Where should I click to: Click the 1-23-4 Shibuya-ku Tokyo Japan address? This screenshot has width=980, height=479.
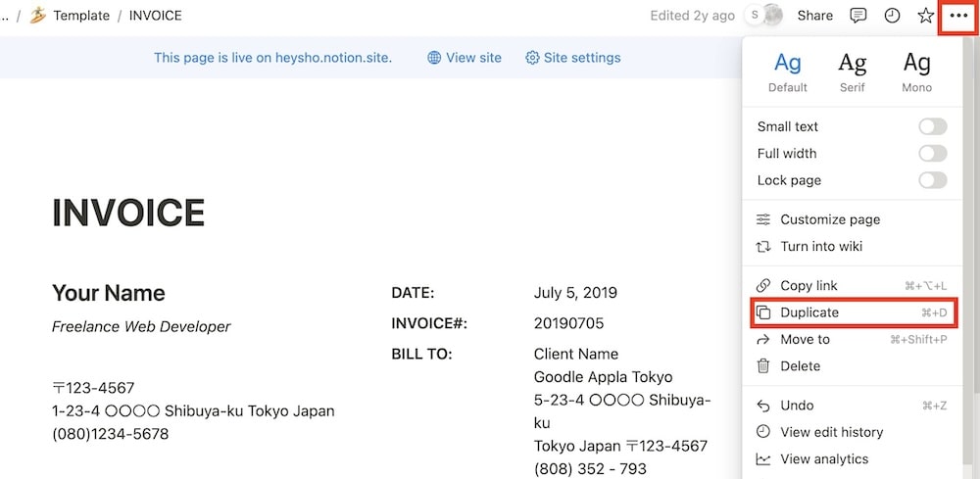pyautogui.click(x=193, y=411)
